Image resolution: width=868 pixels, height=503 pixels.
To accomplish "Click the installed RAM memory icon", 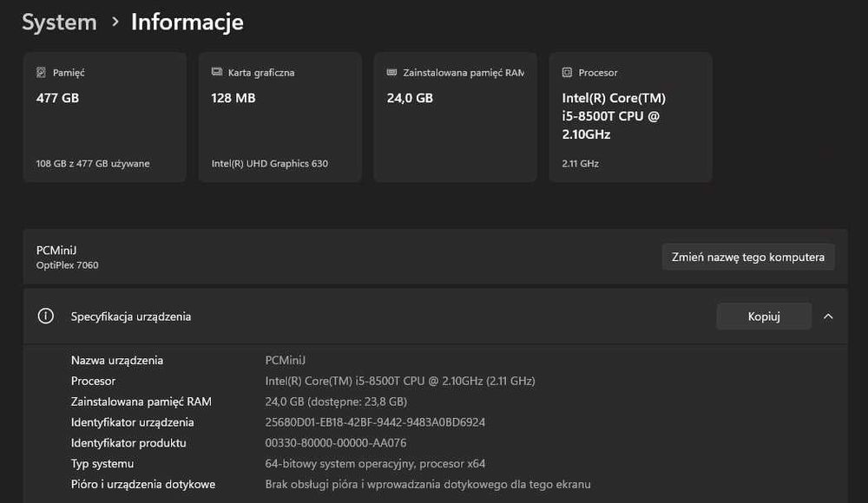I will click(392, 73).
